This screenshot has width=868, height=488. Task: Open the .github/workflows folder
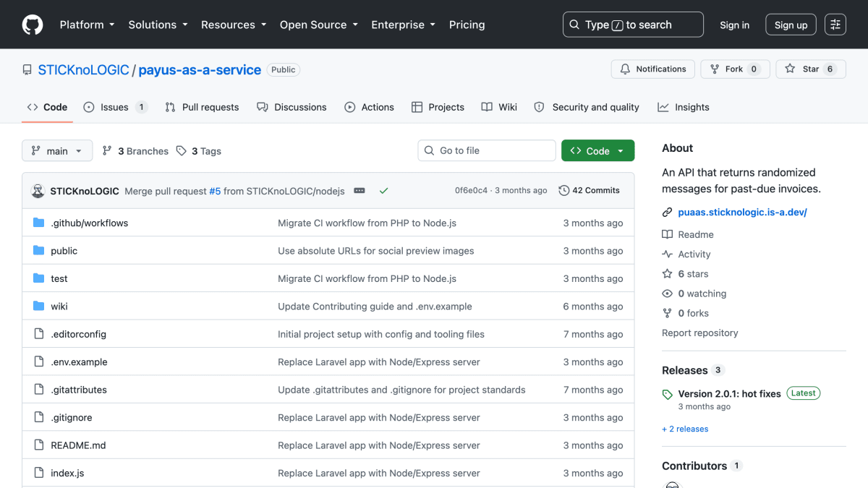click(89, 223)
